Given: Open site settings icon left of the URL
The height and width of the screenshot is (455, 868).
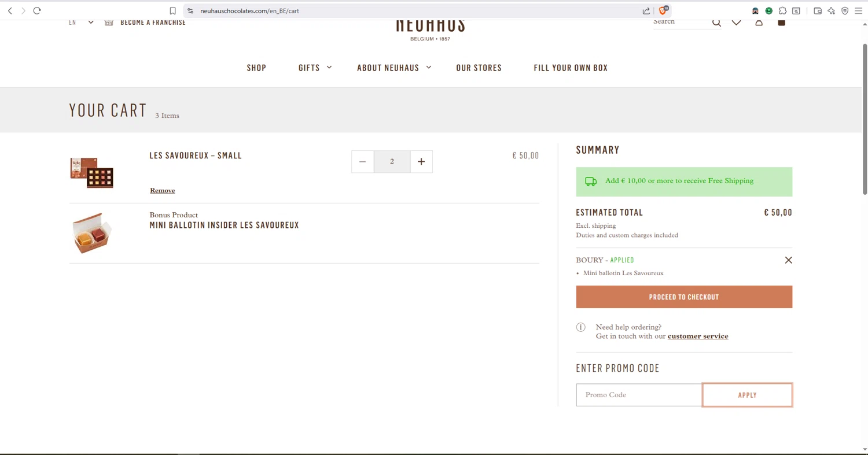Looking at the screenshot, I should [x=190, y=10].
